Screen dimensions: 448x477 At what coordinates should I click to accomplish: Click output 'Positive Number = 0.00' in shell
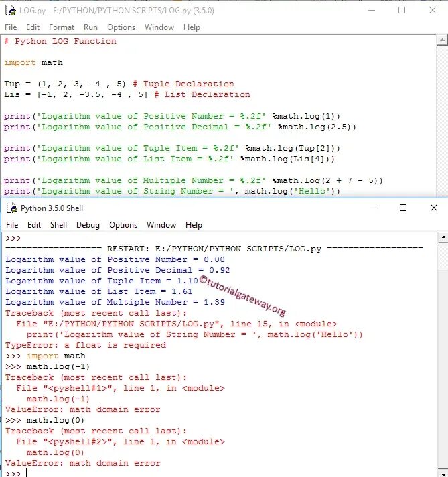coord(166,259)
